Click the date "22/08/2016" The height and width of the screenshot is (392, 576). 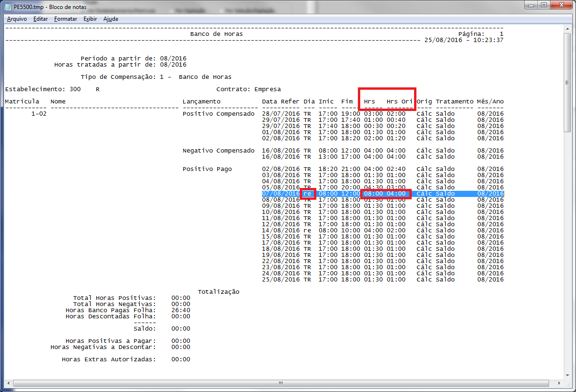tap(281, 261)
